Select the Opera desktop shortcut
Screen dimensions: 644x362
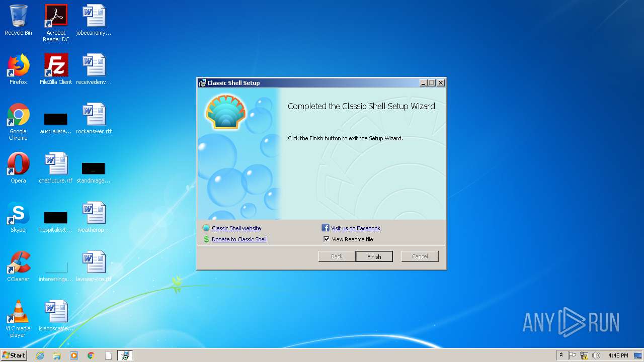[18, 168]
